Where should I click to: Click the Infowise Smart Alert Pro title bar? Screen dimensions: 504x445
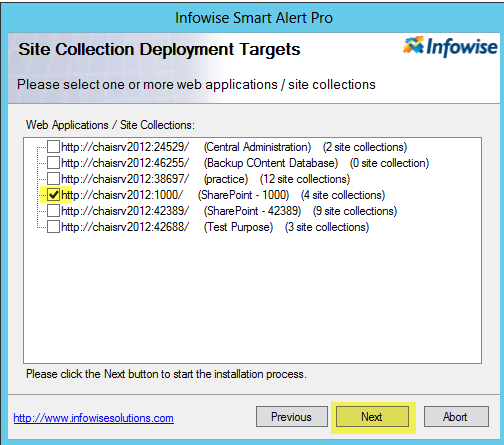pos(254,18)
